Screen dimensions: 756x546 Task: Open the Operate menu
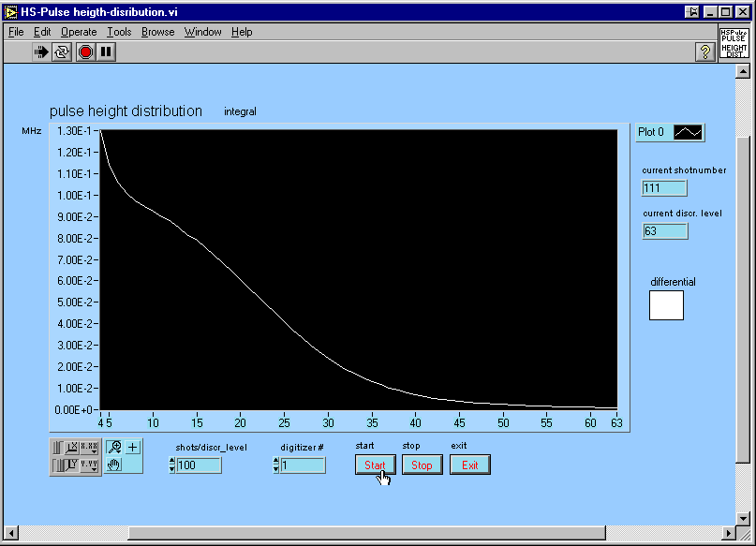coord(79,32)
